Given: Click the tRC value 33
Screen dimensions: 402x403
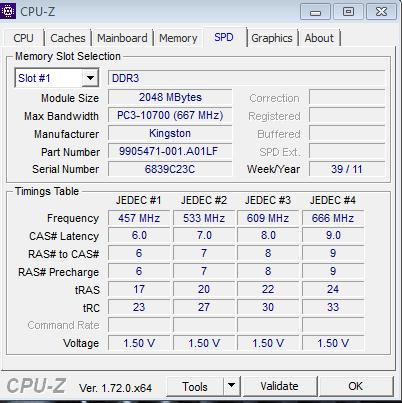Looking at the screenshot, I should (x=333, y=307).
